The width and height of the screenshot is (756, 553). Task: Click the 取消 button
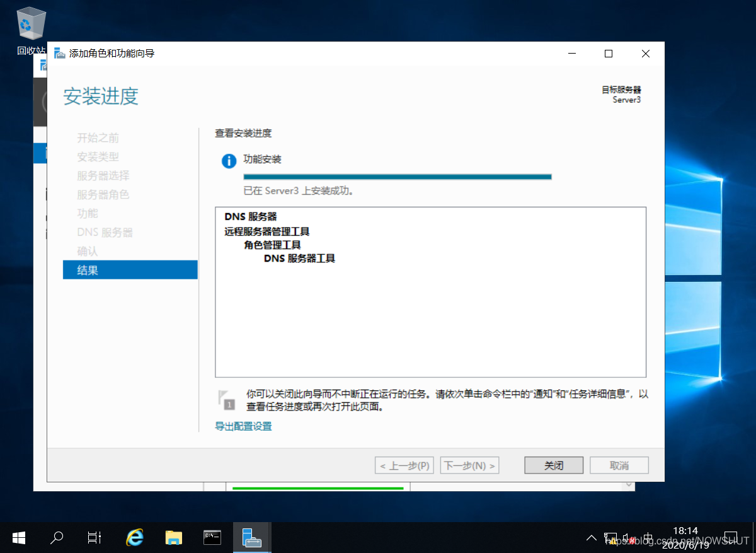(x=619, y=465)
